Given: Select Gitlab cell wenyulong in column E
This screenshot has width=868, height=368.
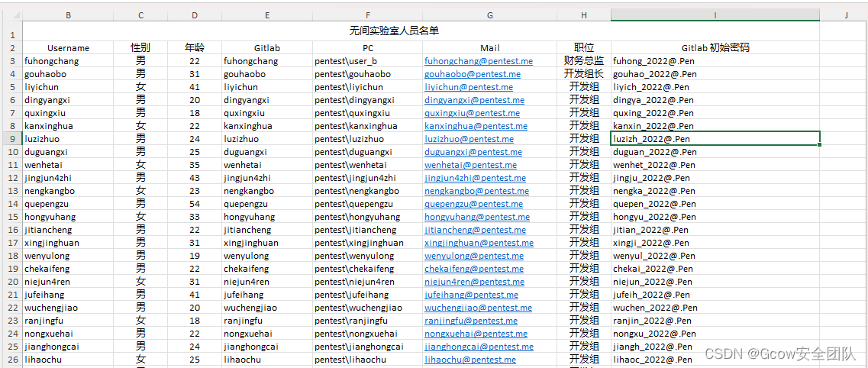Looking at the screenshot, I should point(267,256).
